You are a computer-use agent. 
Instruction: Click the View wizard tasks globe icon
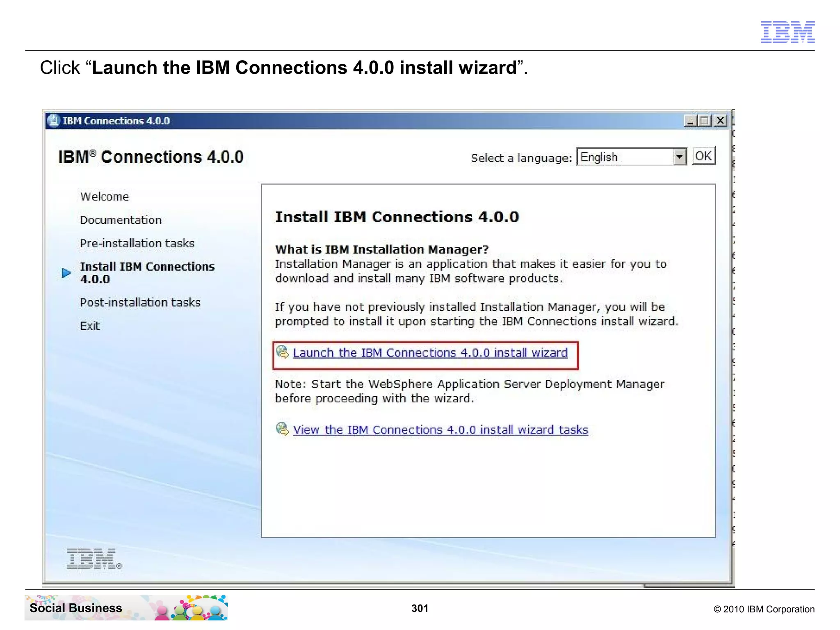(282, 429)
